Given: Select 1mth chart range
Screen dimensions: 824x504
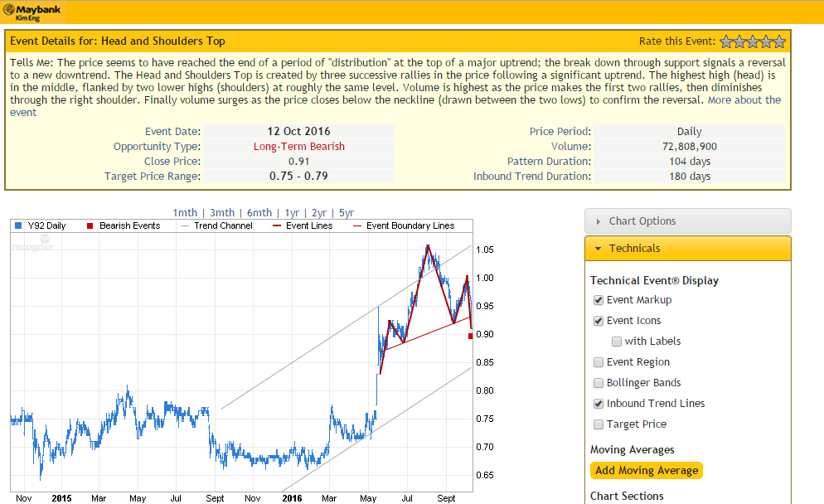Looking at the screenshot, I should click(185, 213).
